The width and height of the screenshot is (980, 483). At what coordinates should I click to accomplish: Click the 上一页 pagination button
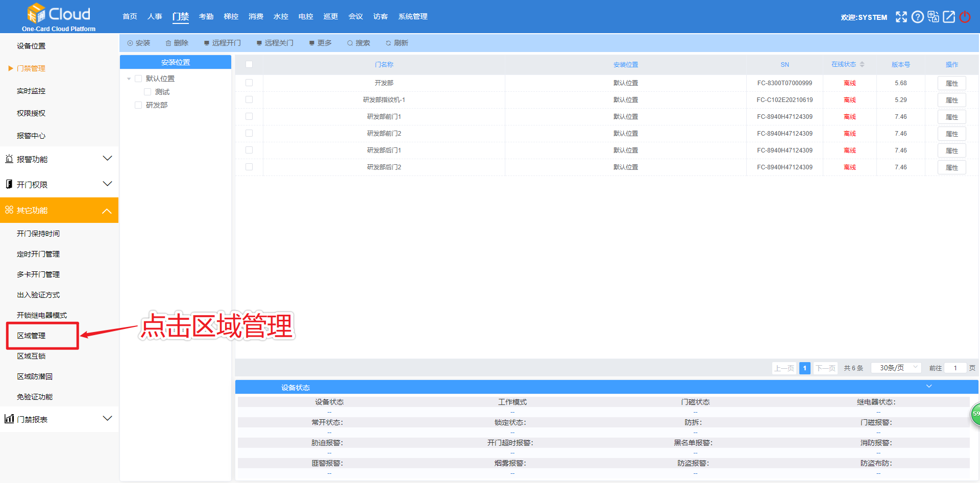click(x=784, y=368)
